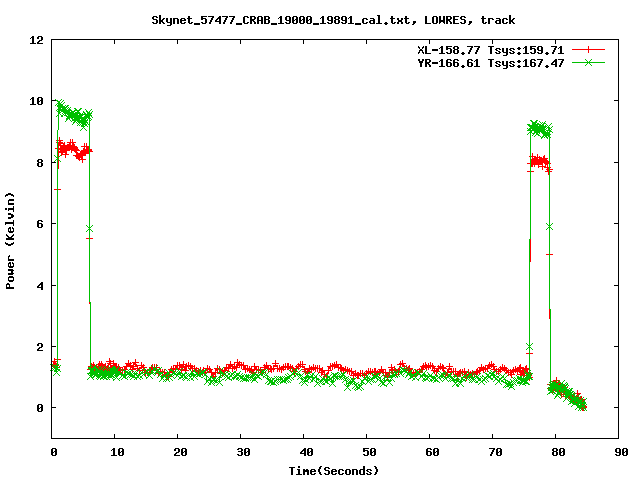This screenshot has height=480, width=640.
Task: Click the x-axis value 50
Action: click(x=369, y=452)
